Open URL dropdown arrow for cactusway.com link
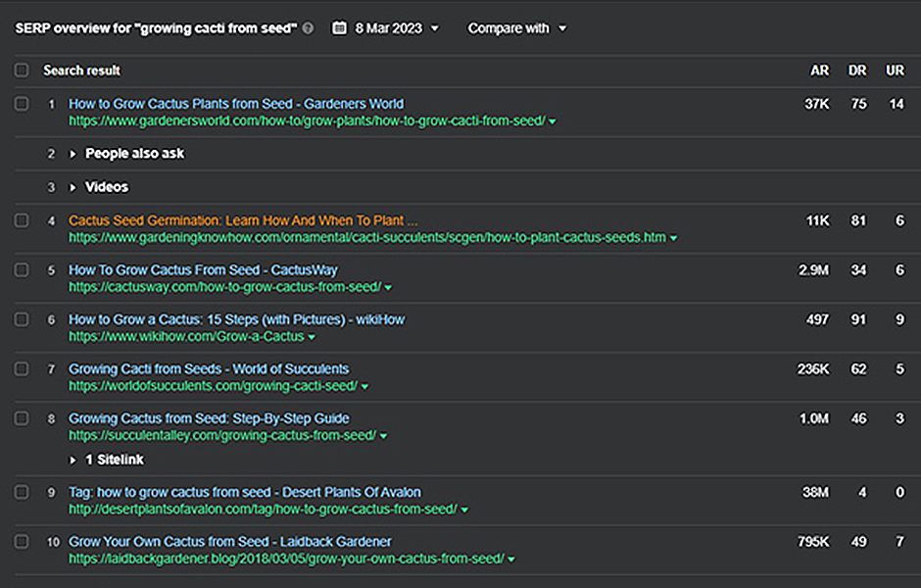Screen dimensions: 921x588 click(388, 288)
